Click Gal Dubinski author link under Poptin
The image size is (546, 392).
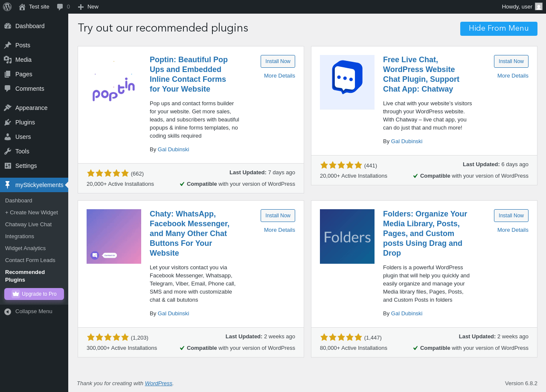point(173,150)
